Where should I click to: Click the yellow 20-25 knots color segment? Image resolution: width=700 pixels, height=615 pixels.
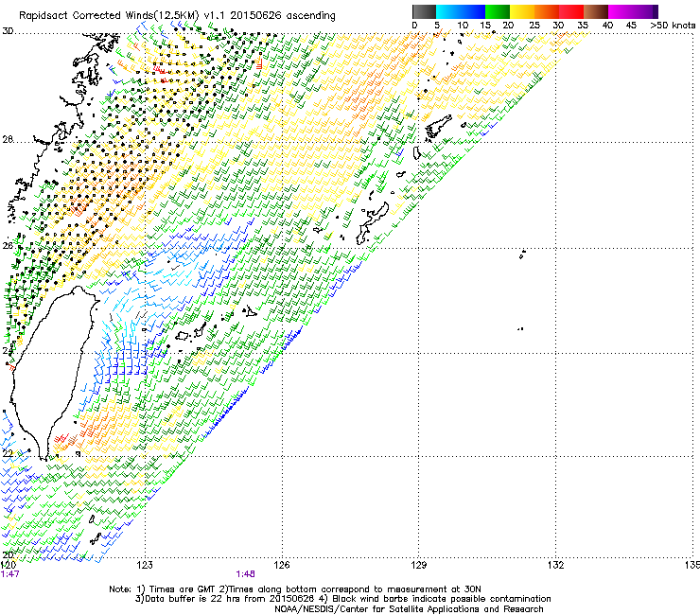[522, 11]
